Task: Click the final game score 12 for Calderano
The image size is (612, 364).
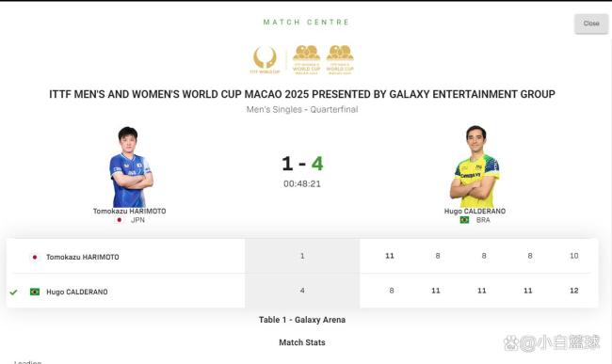Action: (573, 291)
